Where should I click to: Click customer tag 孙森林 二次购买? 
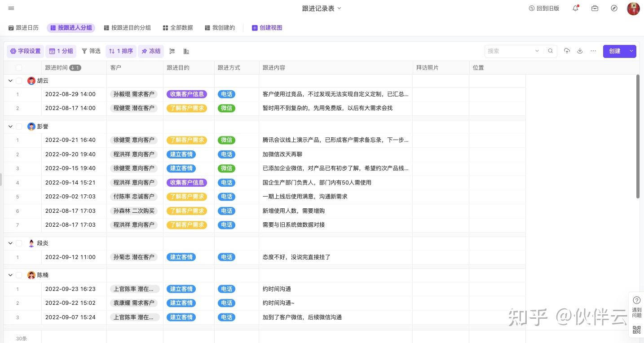134,211
